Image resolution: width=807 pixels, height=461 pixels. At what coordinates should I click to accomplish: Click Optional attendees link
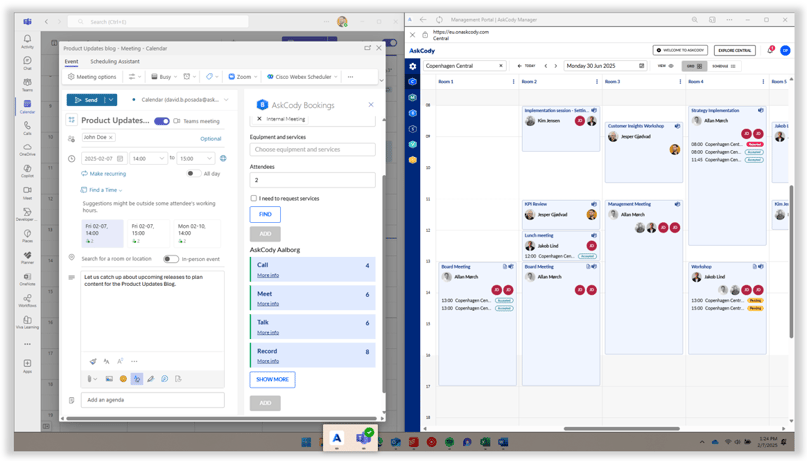[210, 139]
